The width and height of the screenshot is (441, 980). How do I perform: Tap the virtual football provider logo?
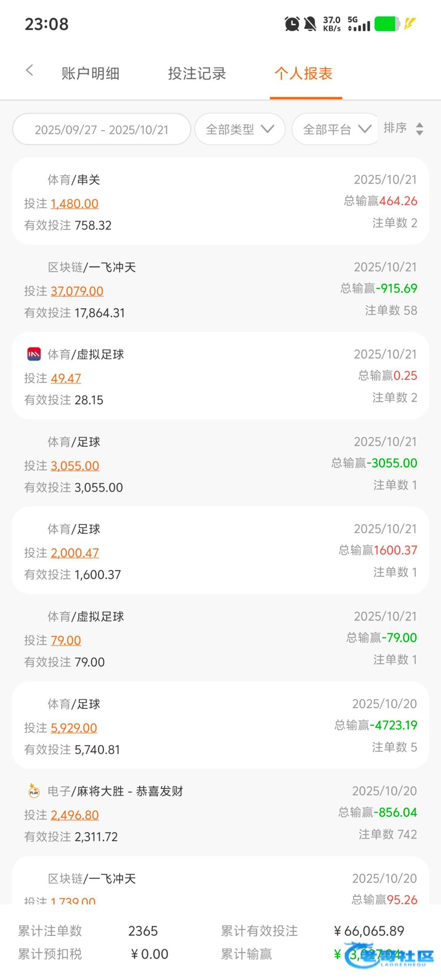[x=34, y=354]
